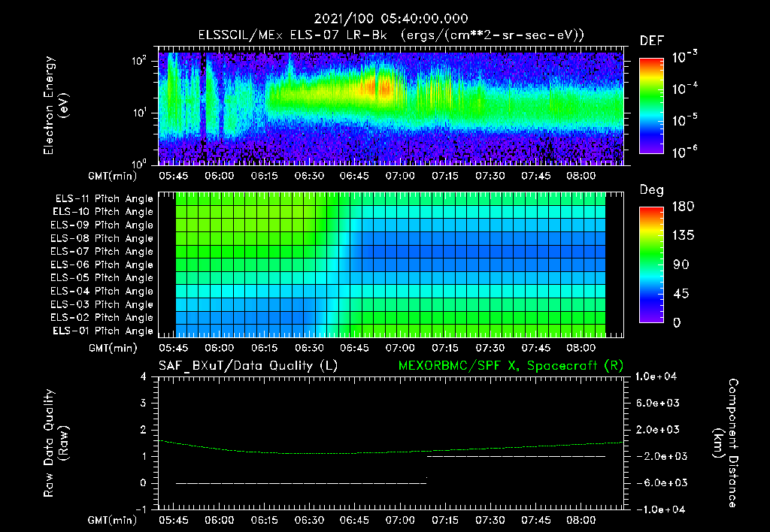Click the DEF rainbow color bar

[651, 106]
